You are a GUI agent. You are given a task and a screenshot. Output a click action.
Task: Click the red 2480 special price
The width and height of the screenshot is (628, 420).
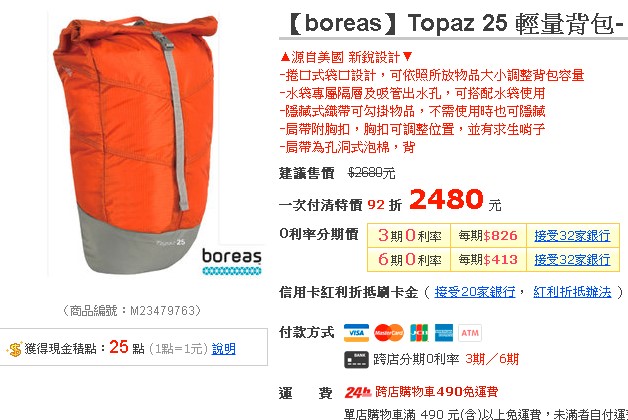coord(446,199)
